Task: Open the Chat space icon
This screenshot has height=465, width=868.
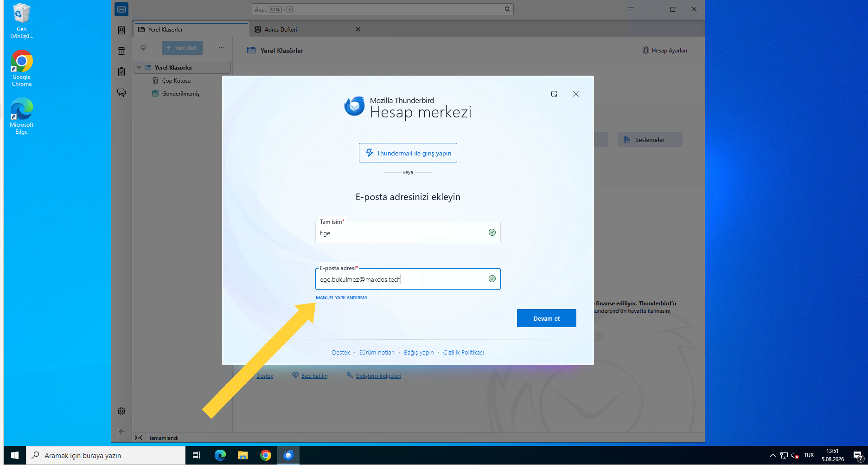Action: pos(121,93)
